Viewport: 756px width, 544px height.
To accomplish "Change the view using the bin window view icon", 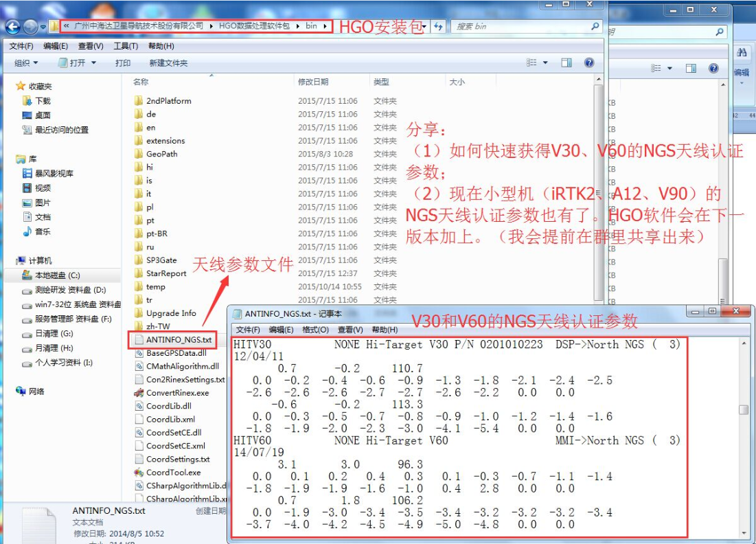I will (x=531, y=63).
